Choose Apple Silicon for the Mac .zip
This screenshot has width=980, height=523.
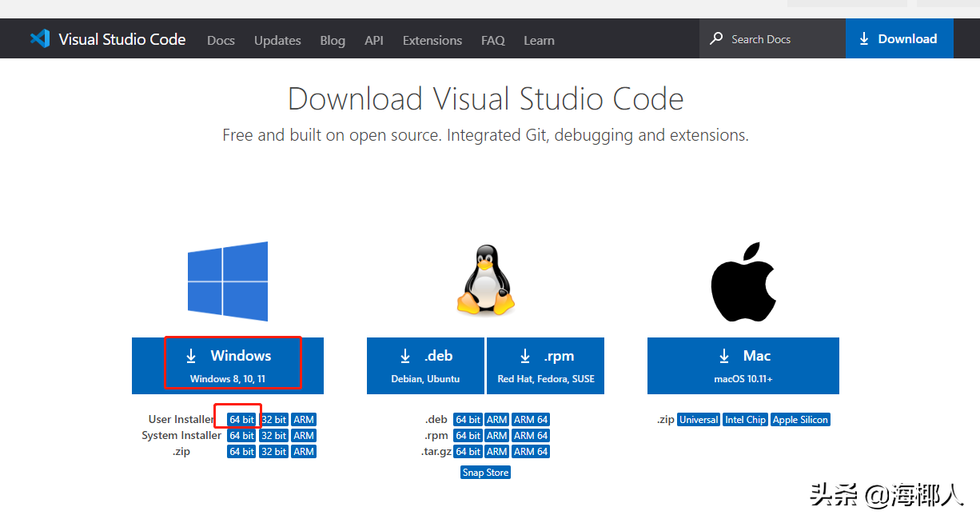(800, 419)
